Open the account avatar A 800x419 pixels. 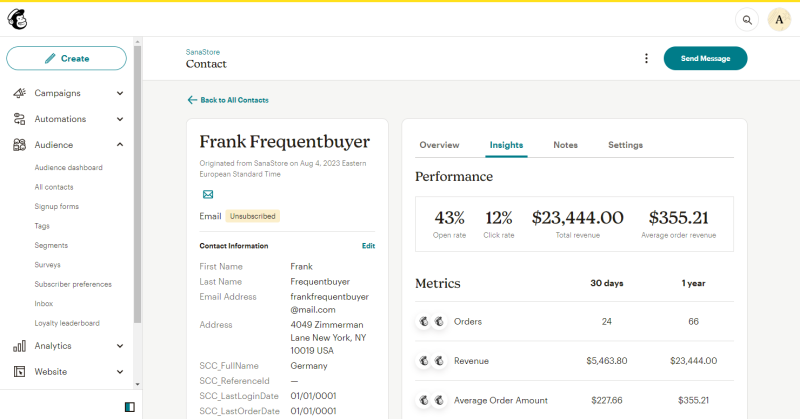click(x=779, y=20)
